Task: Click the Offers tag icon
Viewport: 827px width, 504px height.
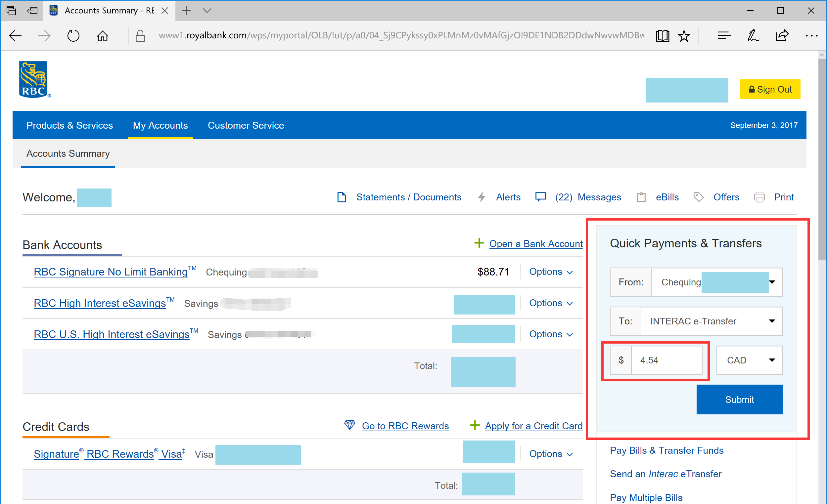Action: pyautogui.click(x=699, y=197)
